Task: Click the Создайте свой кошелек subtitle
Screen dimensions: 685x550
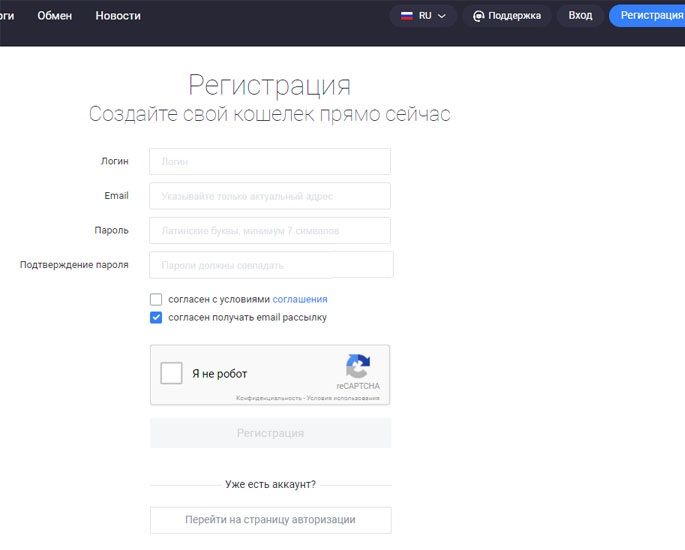Action: [x=270, y=114]
